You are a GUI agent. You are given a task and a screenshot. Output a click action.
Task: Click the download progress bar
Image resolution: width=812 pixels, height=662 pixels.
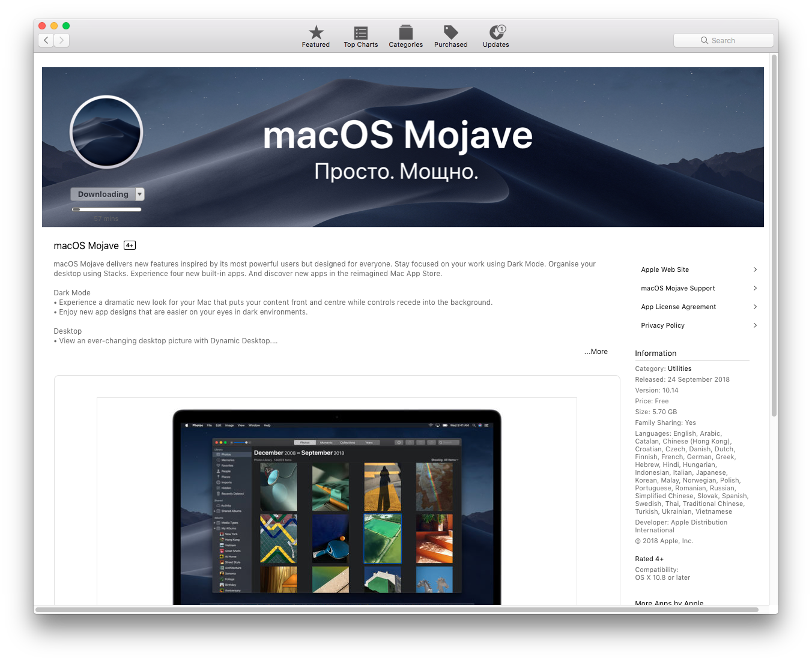[106, 209]
